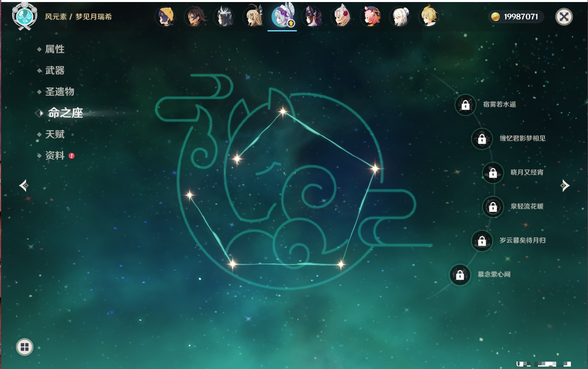Click the upgrade arrow badge on selected avatar
588x369 pixels.
(291, 24)
